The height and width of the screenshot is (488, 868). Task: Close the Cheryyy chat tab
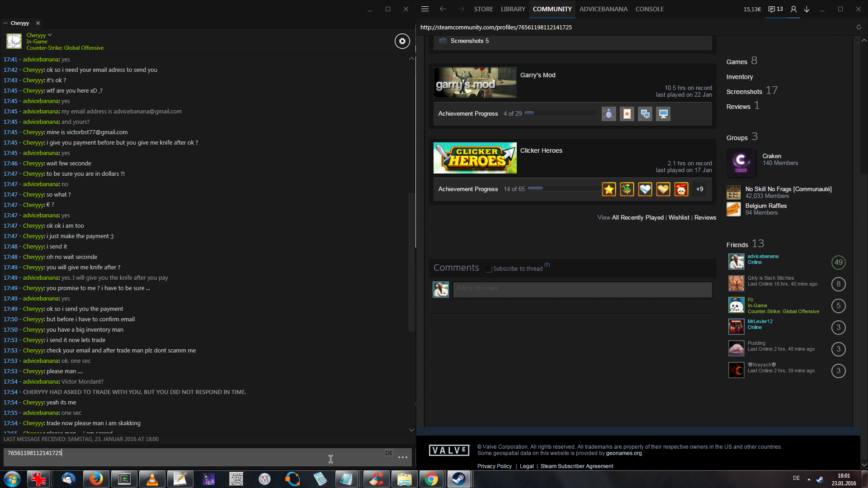pyautogui.click(x=38, y=23)
